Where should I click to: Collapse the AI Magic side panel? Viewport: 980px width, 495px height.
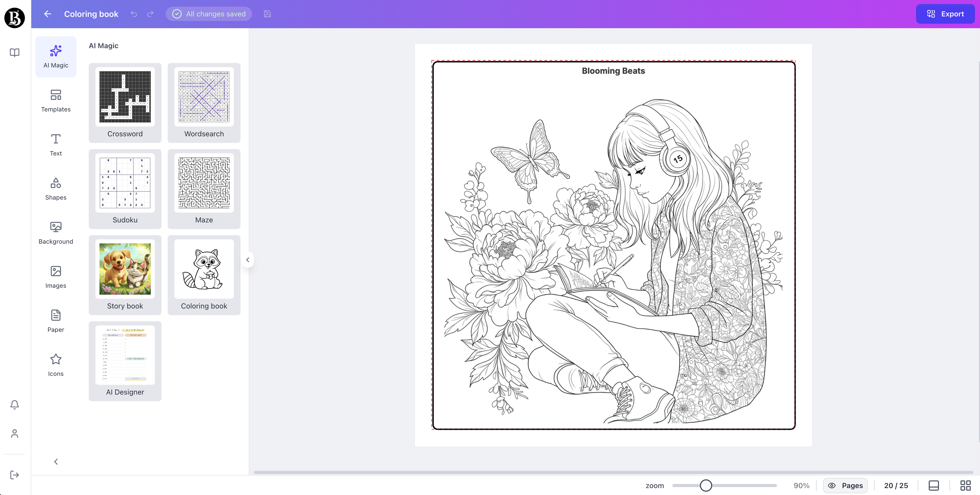pyautogui.click(x=248, y=260)
